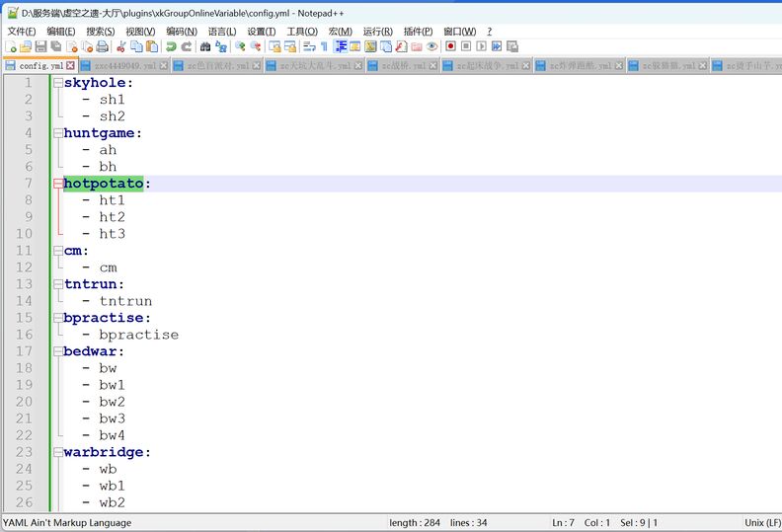Zoom in using the toolbar icon
Image resolution: width=782 pixels, height=532 pixels.
point(240,46)
